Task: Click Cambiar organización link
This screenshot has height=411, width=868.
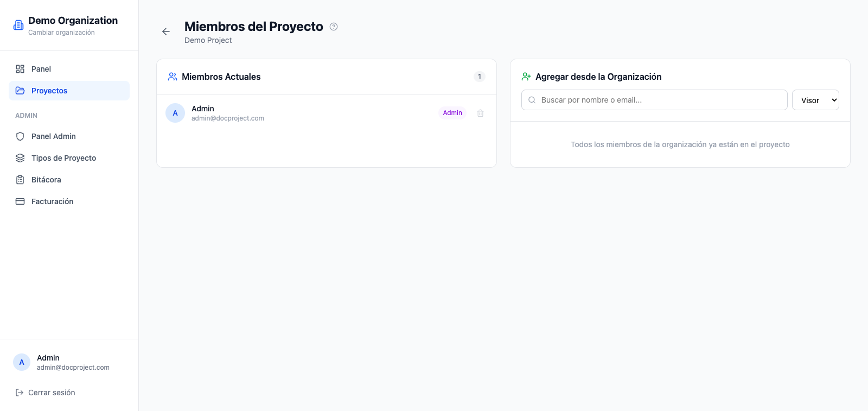Action: (x=61, y=33)
